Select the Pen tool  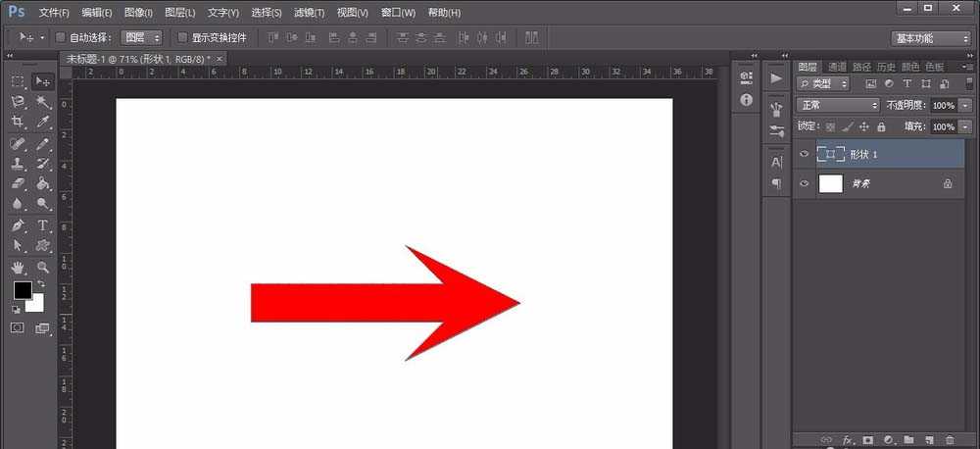point(18,225)
